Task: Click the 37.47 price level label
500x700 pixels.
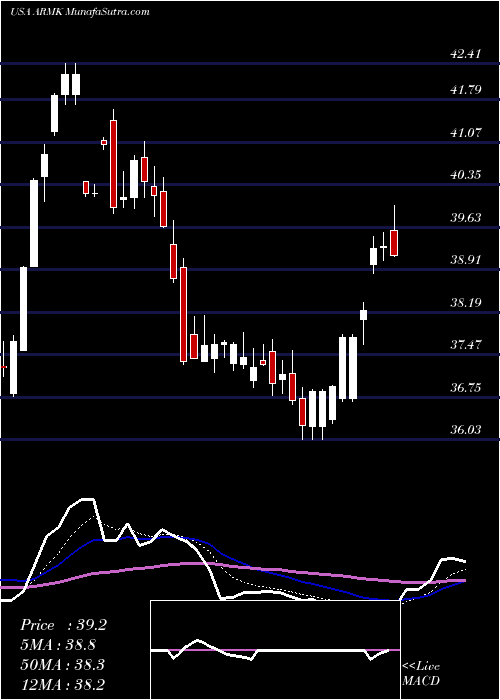Action: [465, 344]
